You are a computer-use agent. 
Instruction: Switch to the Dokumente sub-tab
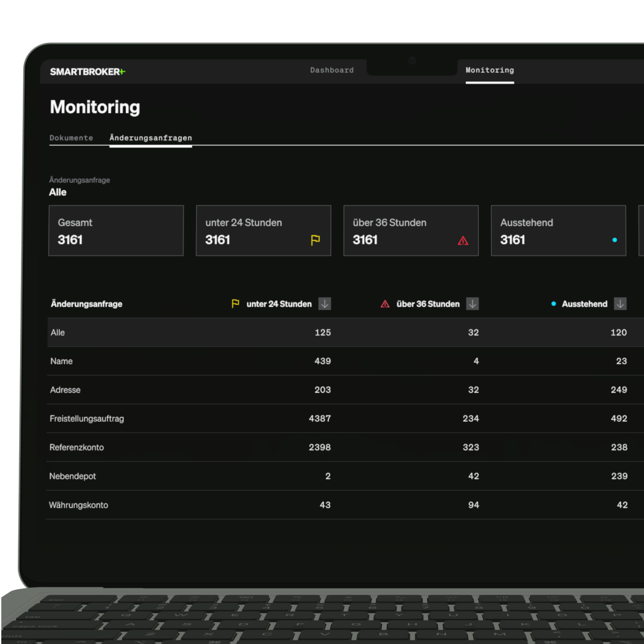pos(71,138)
